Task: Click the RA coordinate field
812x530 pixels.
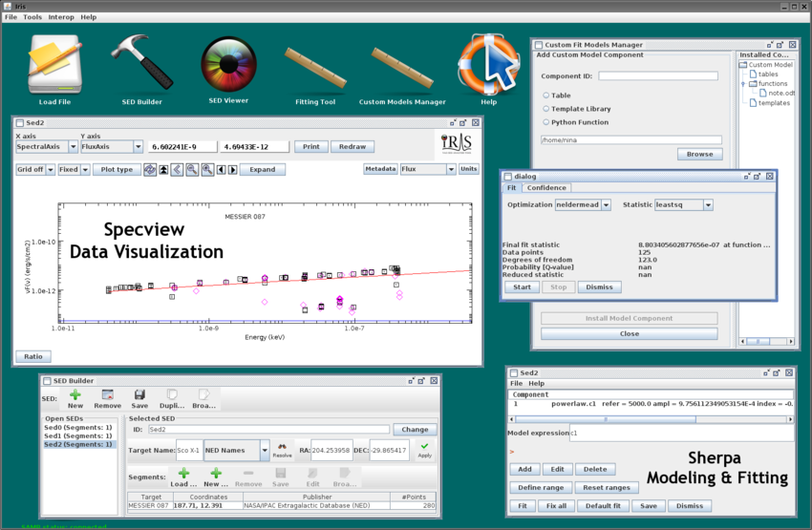Action: point(331,451)
